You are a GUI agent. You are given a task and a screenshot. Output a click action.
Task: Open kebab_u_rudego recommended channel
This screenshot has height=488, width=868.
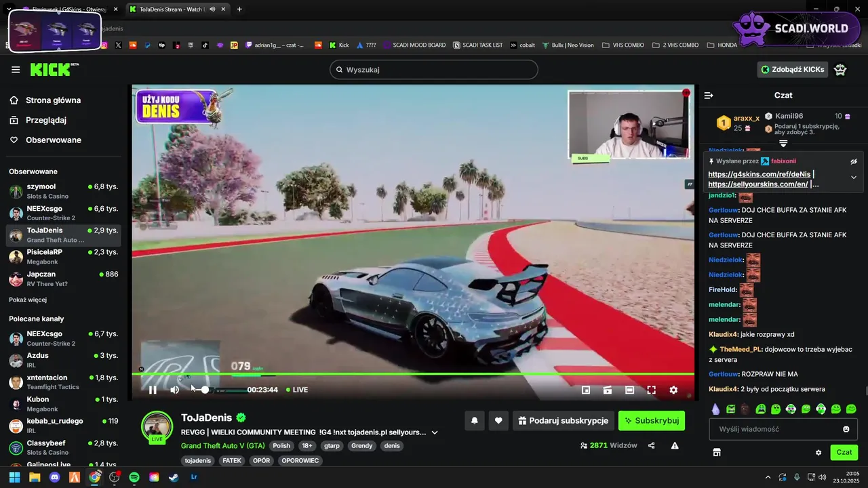[64, 426]
